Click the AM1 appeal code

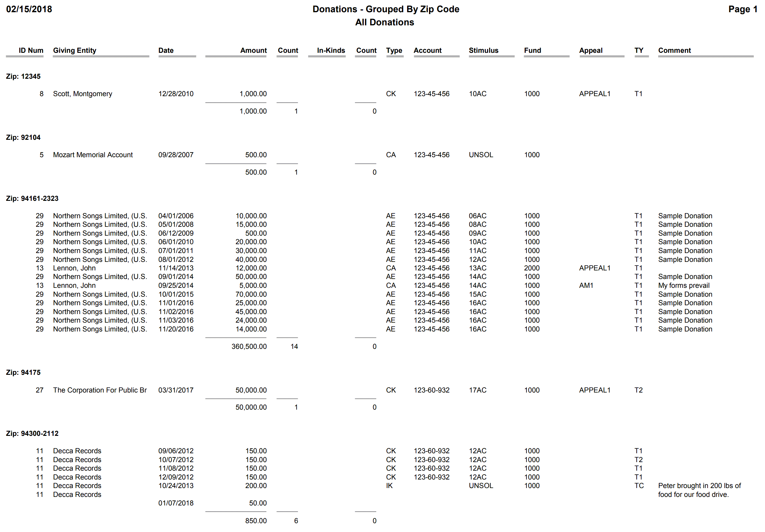(586, 286)
